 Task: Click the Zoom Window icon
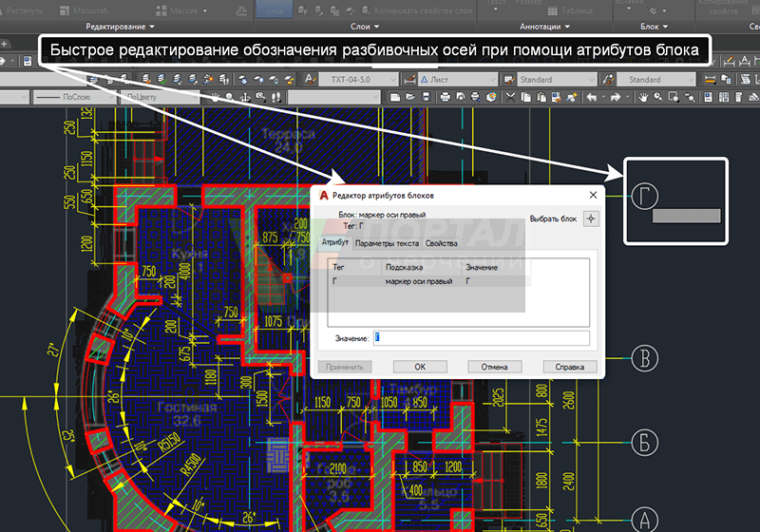[x=674, y=98]
